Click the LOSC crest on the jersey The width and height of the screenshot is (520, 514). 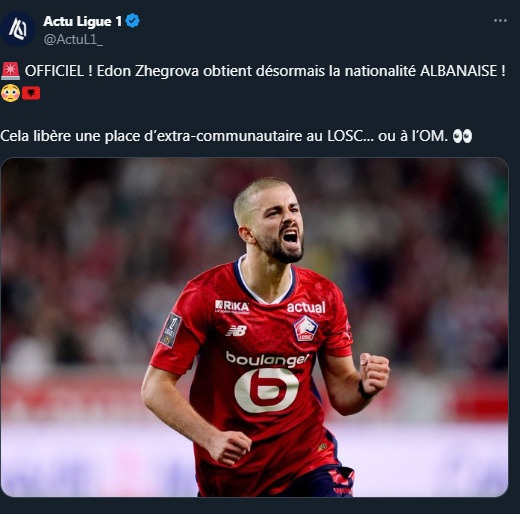click(x=306, y=329)
